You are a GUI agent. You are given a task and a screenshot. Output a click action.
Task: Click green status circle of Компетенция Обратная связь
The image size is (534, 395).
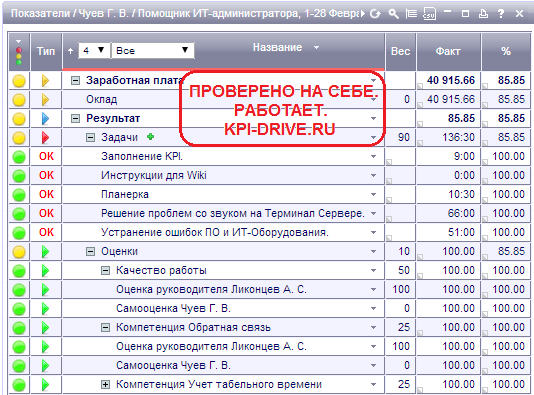click(x=19, y=328)
